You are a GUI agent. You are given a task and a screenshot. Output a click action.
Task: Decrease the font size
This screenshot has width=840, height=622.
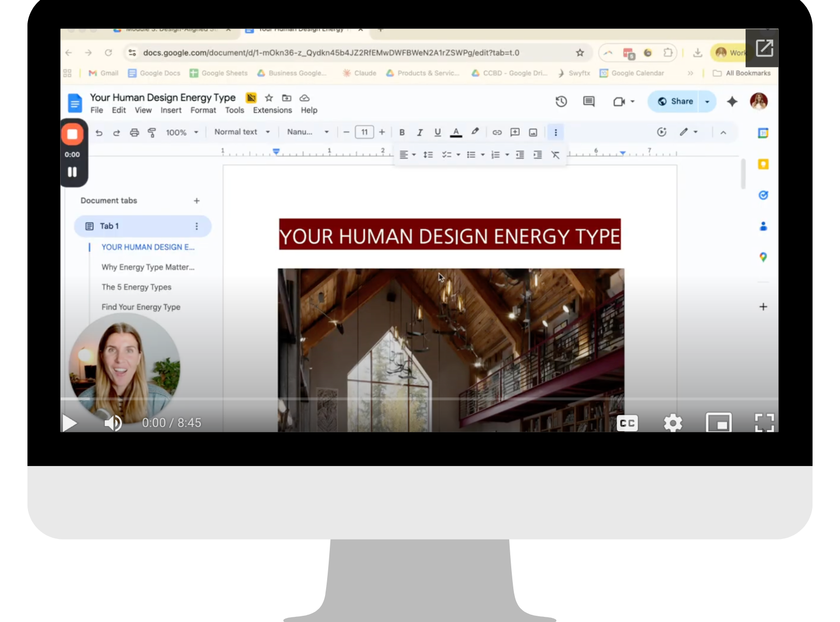click(346, 132)
